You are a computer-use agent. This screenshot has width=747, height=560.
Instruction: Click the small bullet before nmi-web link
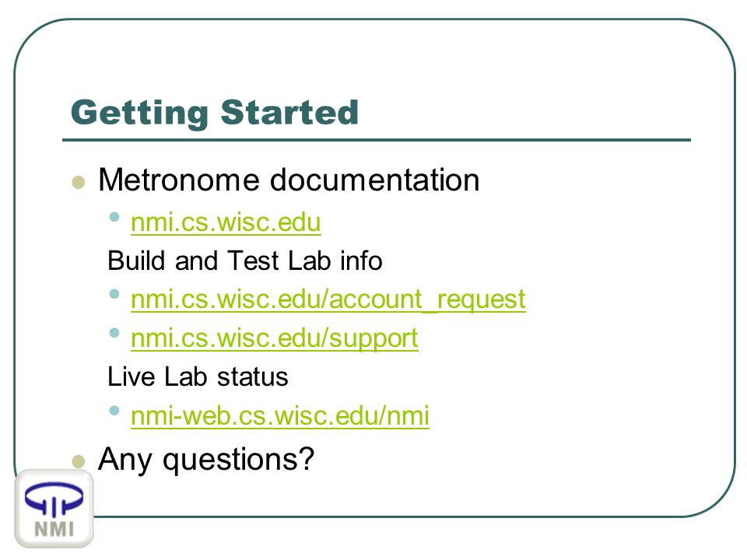pos(114,410)
